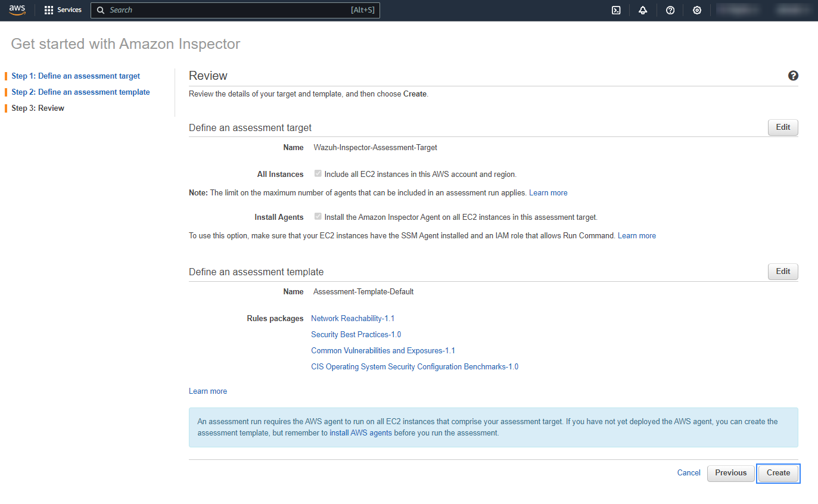
Task: Open the install AWS agents link
Action: click(x=360, y=433)
